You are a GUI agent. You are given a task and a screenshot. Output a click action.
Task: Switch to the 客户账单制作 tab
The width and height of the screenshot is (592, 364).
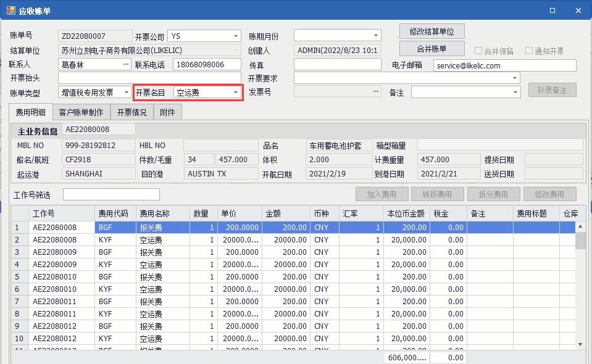(81, 112)
